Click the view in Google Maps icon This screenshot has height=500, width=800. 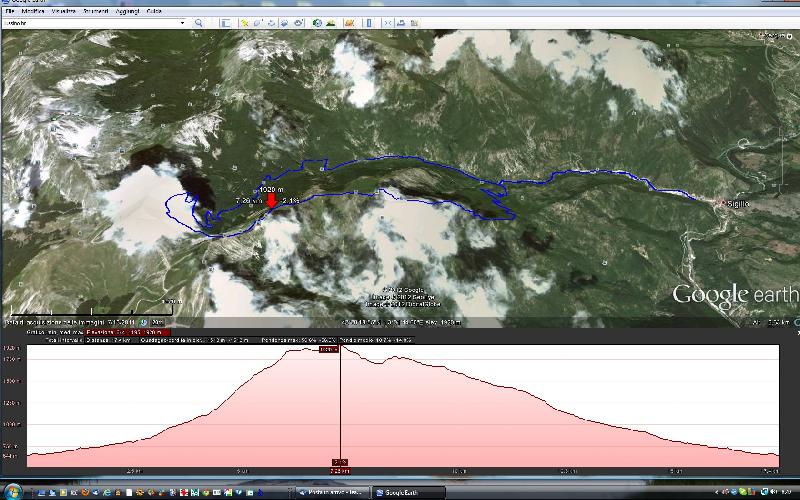(x=414, y=23)
